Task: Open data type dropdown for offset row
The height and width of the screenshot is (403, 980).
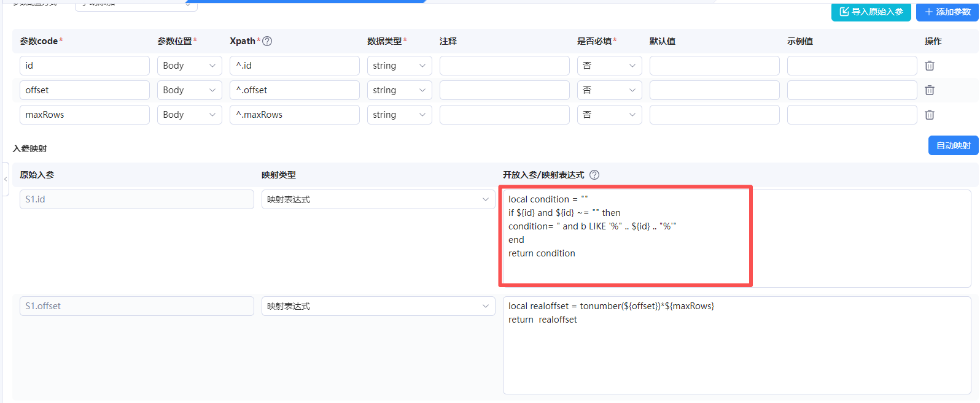Action: (399, 90)
